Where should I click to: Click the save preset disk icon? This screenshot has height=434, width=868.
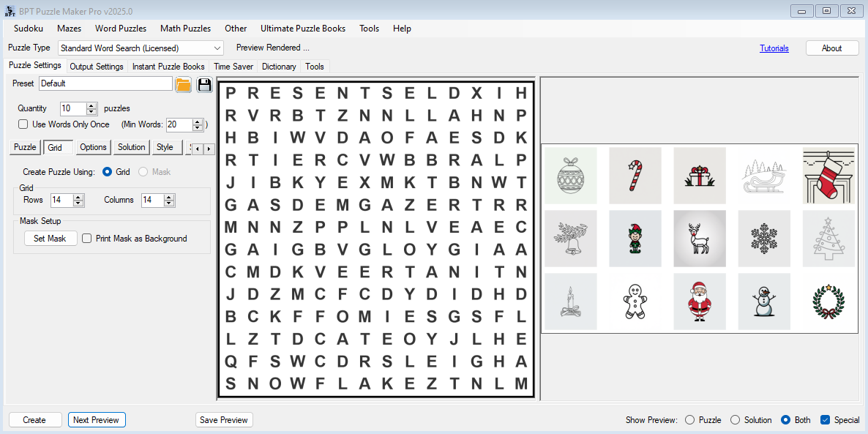tap(205, 83)
